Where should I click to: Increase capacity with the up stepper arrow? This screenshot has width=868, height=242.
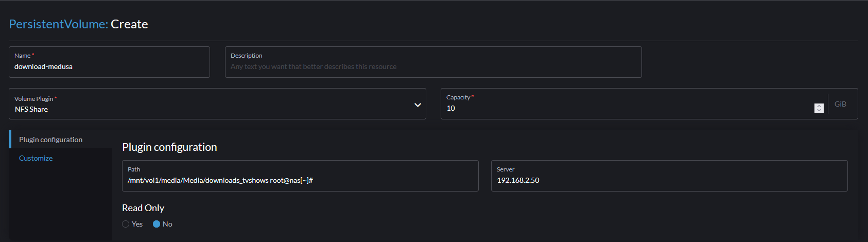click(x=819, y=106)
